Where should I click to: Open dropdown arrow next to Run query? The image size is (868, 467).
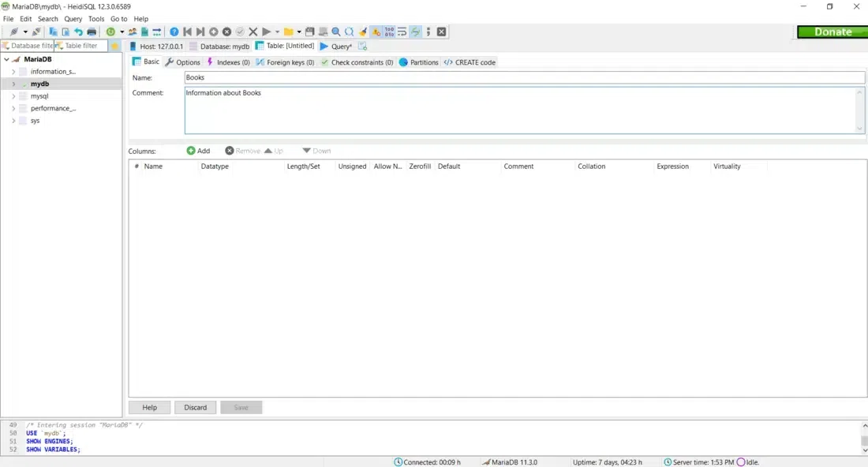pos(277,32)
